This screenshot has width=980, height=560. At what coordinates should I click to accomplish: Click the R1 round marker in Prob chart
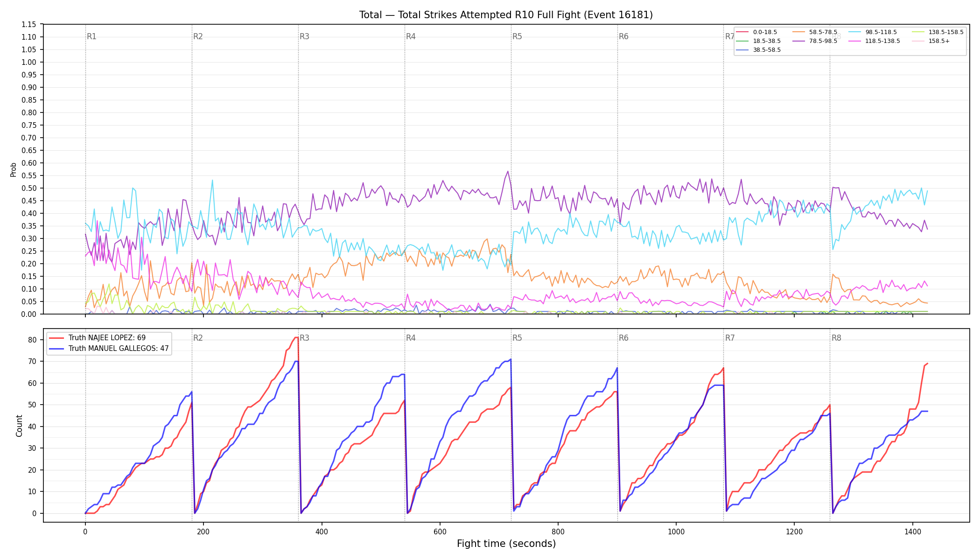pos(91,36)
